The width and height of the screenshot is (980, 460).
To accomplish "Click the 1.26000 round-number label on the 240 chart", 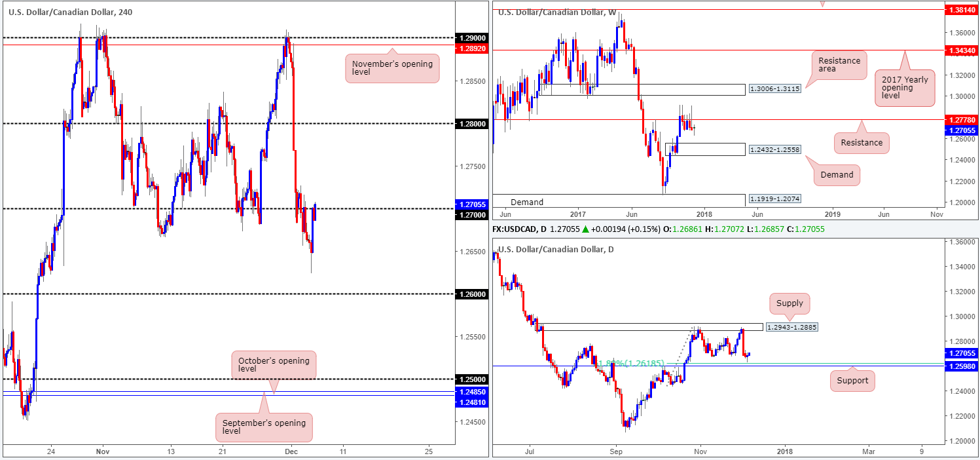I will [473, 294].
